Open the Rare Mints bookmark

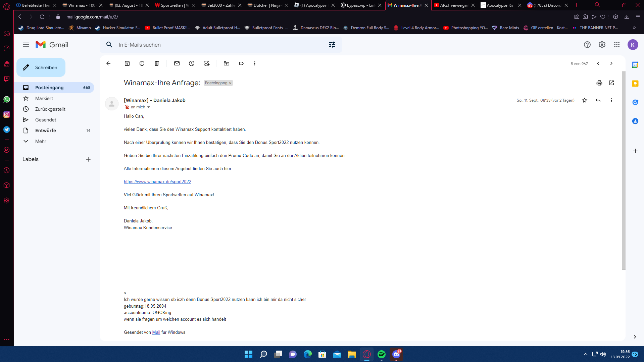(x=505, y=28)
